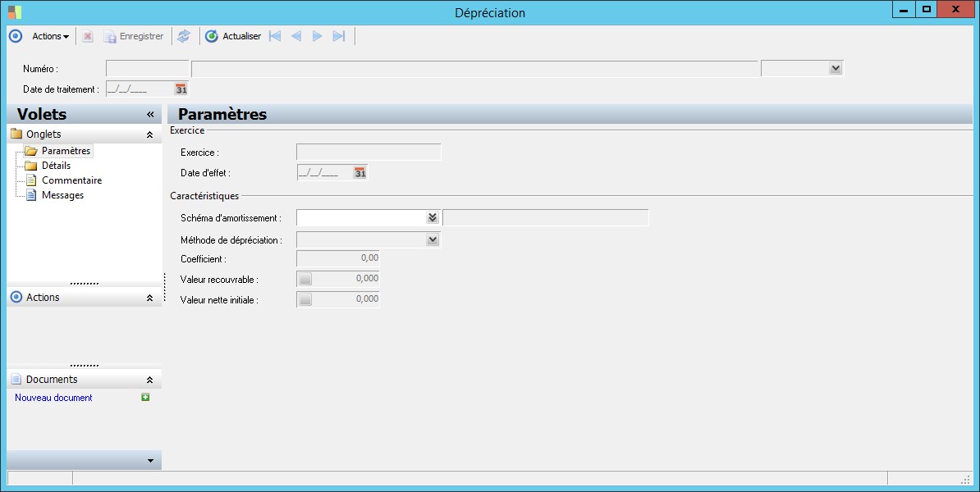Select Paramètres in the Onglets tree
Screen dimensions: 980x492
66,151
